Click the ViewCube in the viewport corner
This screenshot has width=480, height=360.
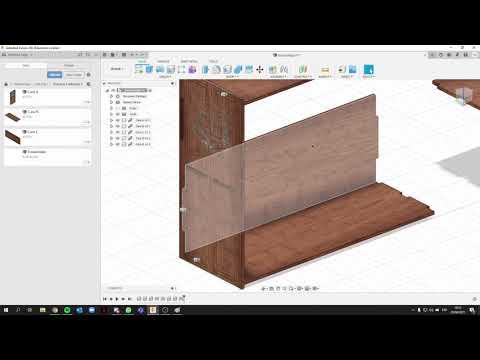click(x=464, y=95)
